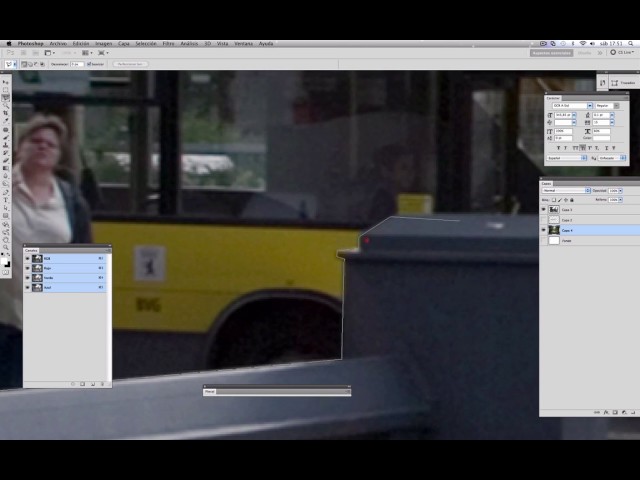Viewport: 640px width, 480px height.
Task: Click the CS Live button
Action: coord(622,53)
